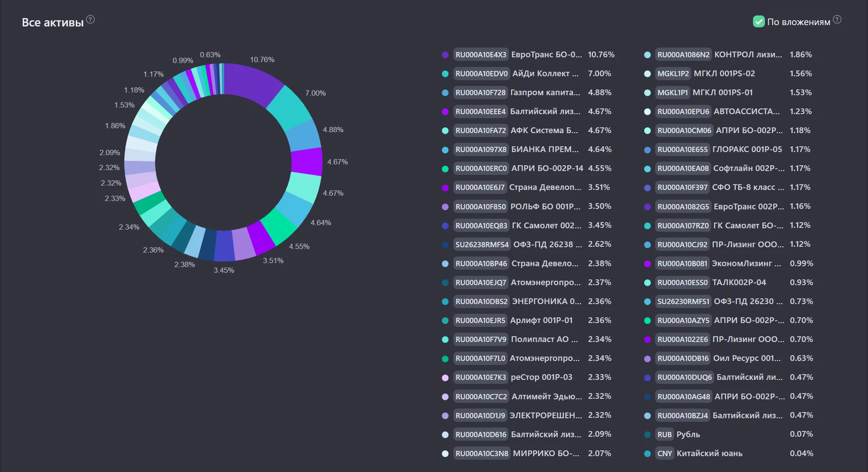868x472 pixels.
Task: Click the RU000A10F728 ticker badge
Action: coord(480,93)
